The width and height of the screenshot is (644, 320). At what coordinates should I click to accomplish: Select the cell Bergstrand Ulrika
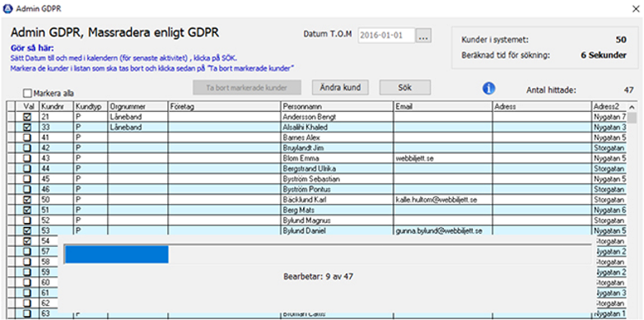tap(337, 169)
